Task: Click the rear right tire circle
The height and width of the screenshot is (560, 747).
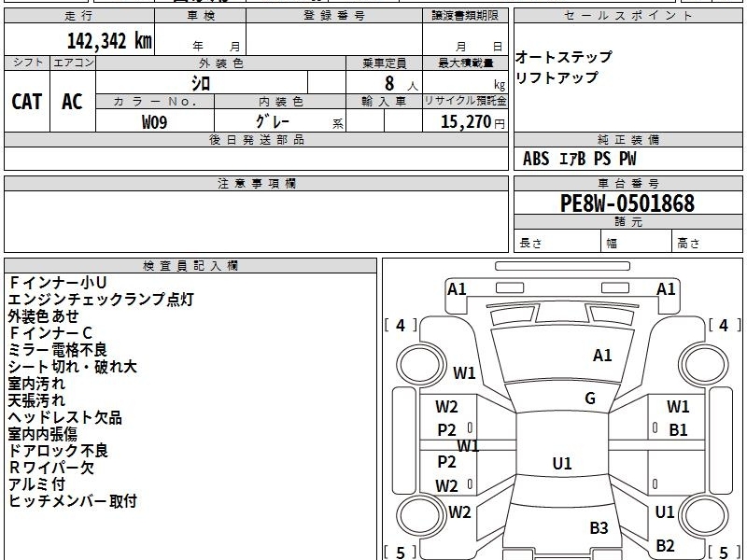Action: [704, 515]
